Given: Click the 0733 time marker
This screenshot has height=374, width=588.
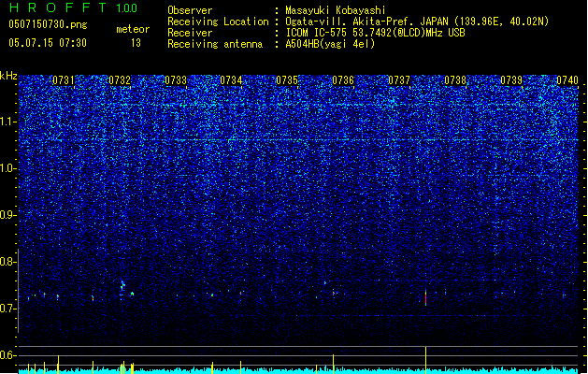Looking at the screenshot, I should [176, 80].
